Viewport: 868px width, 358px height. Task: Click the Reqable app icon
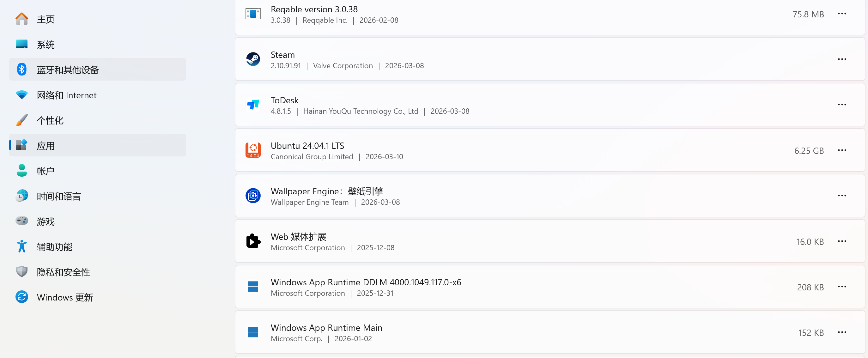(x=253, y=14)
